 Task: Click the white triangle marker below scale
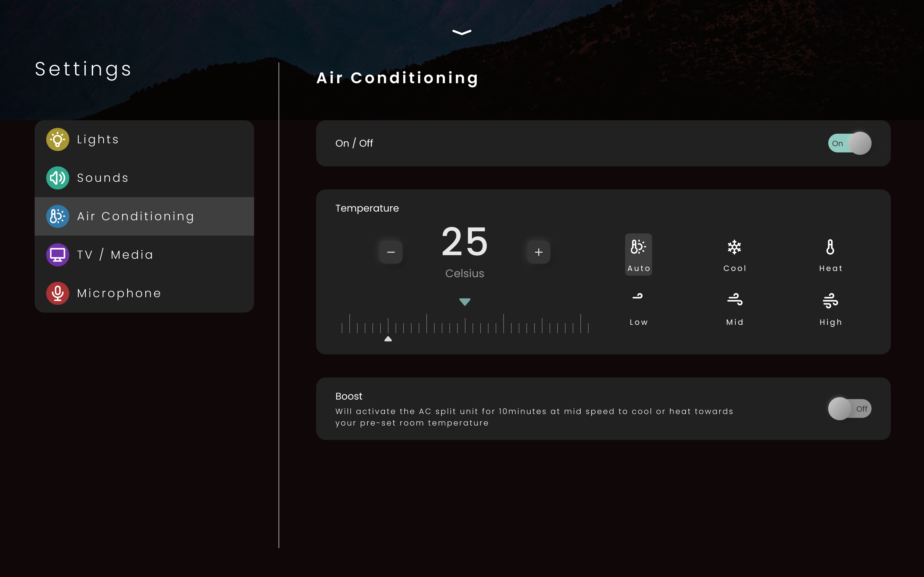pyautogui.click(x=388, y=339)
